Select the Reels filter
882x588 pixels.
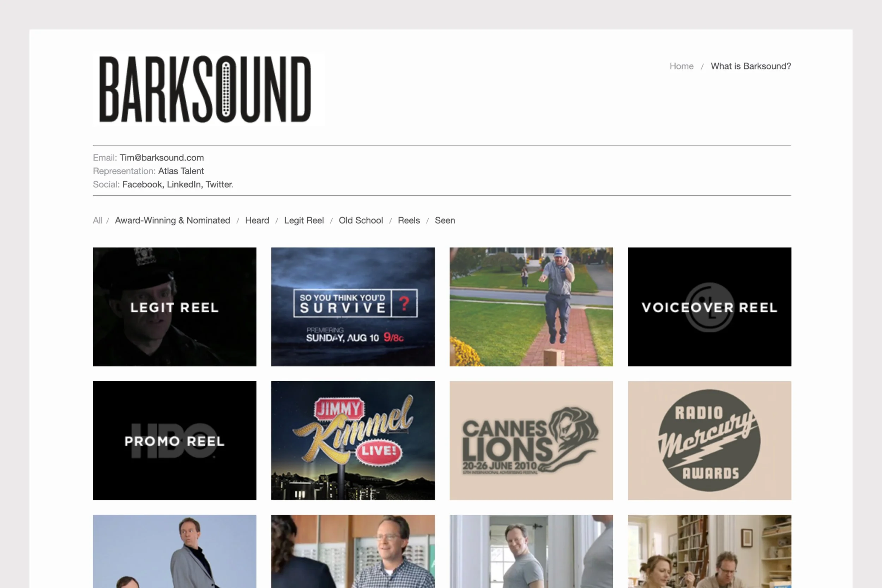[409, 220]
